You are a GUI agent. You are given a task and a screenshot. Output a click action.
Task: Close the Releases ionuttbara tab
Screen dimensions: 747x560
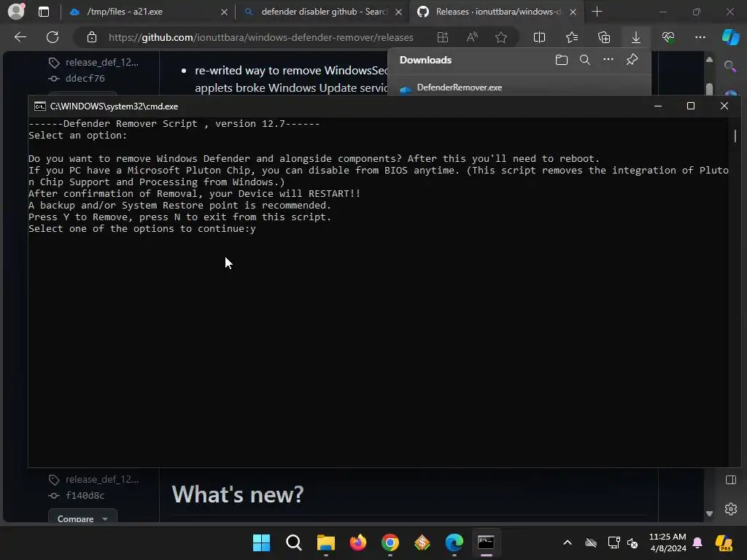coord(573,12)
